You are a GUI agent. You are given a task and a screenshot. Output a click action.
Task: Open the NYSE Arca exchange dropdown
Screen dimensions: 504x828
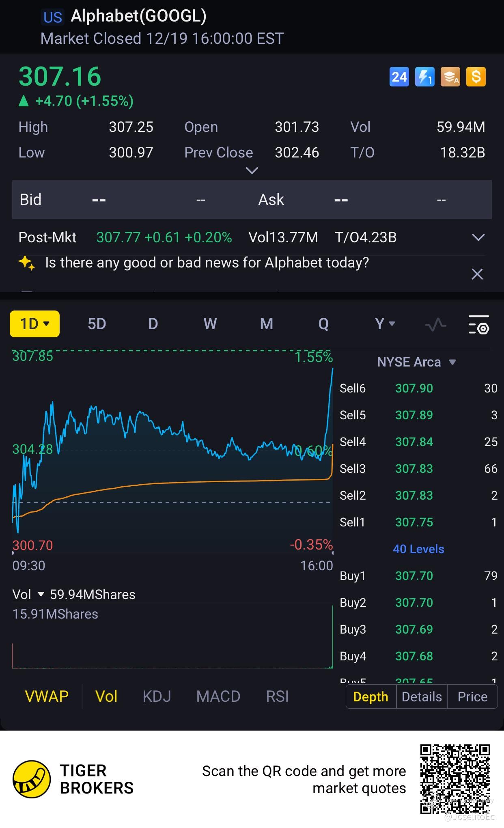[417, 362]
